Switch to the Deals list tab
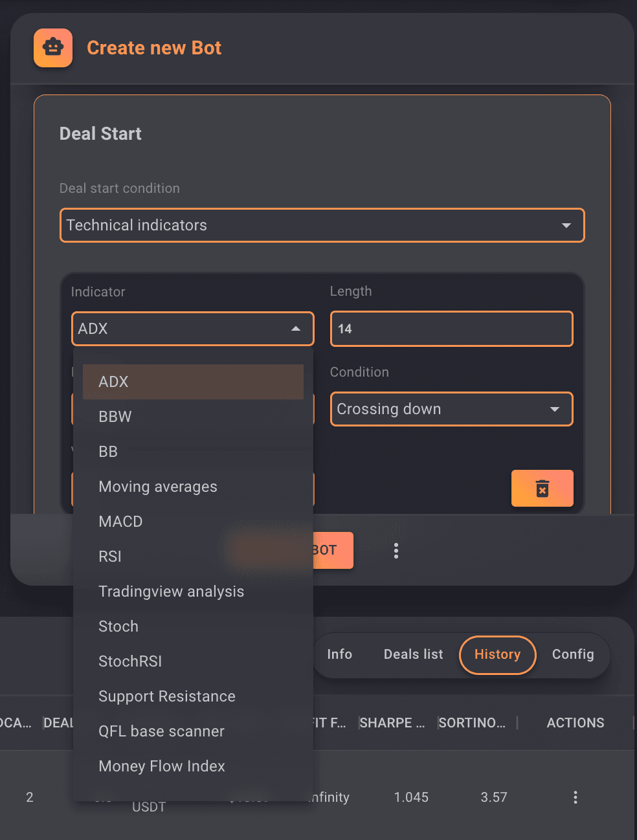The height and width of the screenshot is (840, 637). (413, 654)
